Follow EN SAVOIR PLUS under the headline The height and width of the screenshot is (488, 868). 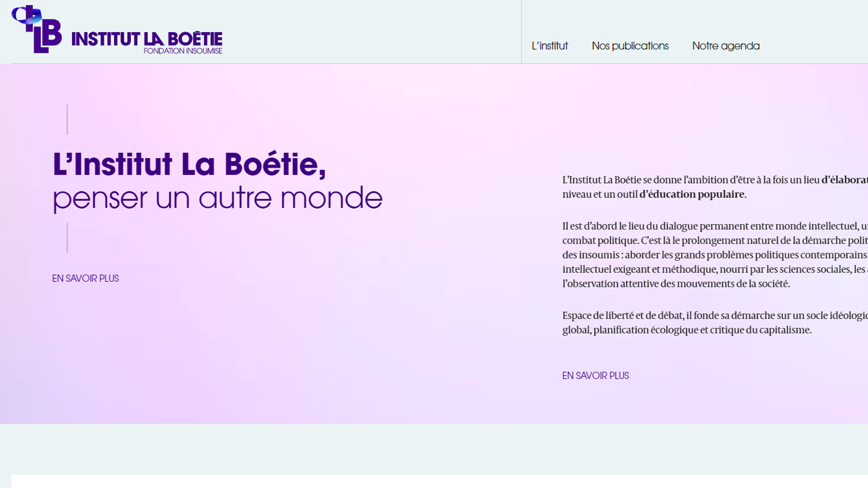(x=85, y=279)
